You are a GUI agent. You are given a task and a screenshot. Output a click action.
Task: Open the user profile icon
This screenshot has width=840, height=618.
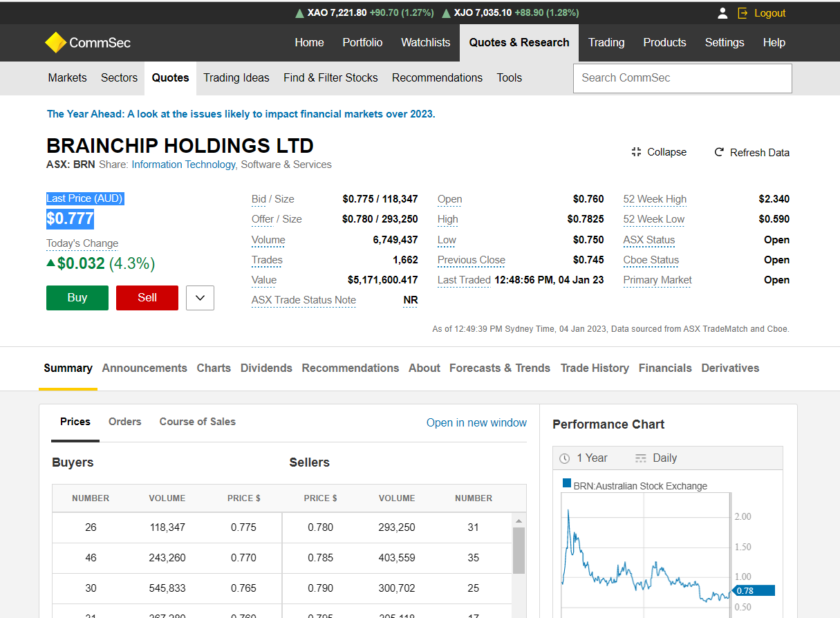[722, 13]
